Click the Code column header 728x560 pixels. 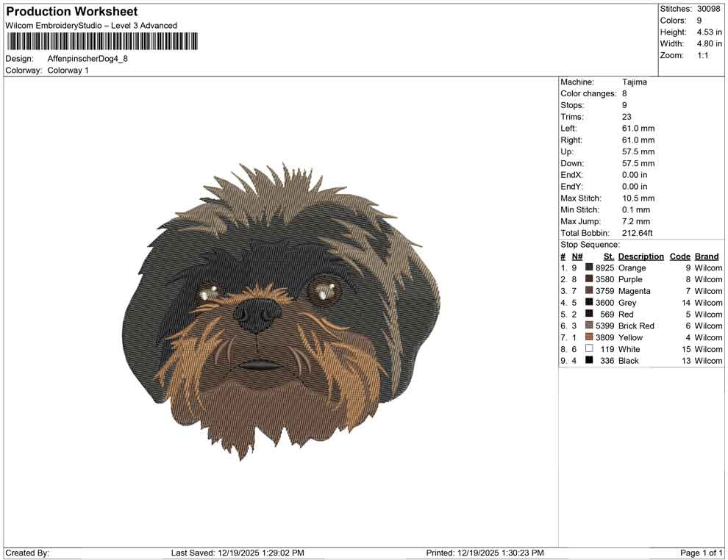680,256
